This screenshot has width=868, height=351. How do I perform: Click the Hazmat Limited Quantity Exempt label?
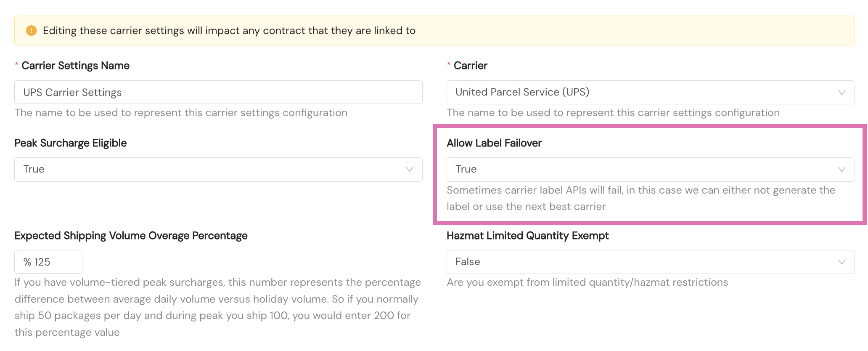(527, 236)
